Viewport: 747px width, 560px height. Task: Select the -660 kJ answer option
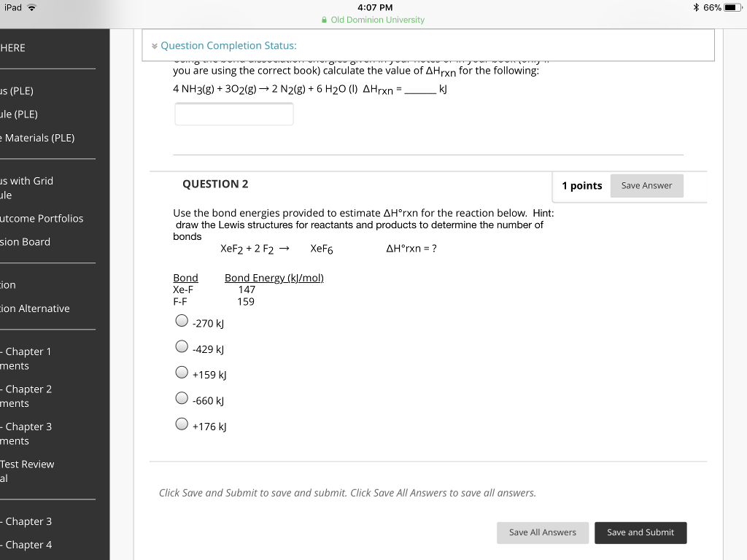click(x=182, y=397)
